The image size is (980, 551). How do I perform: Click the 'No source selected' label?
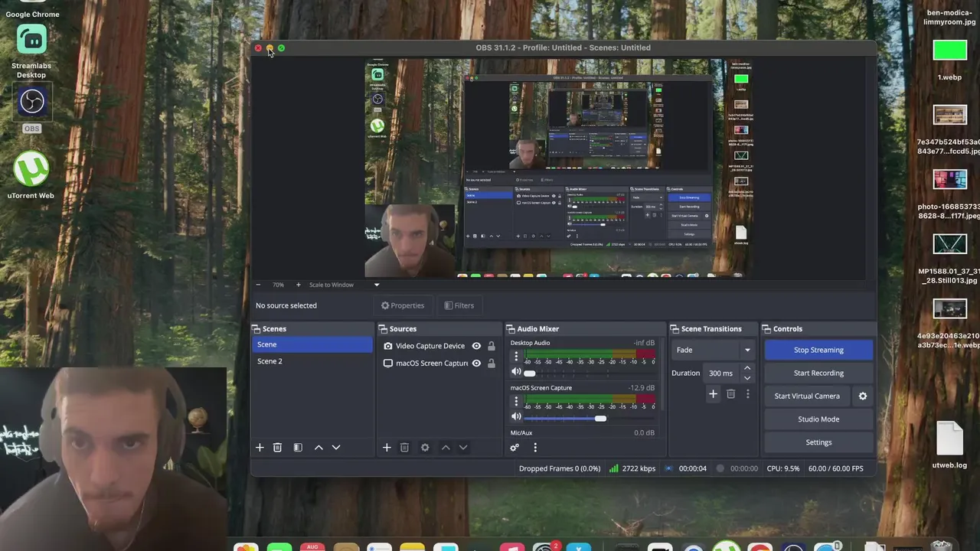pos(286,305)
